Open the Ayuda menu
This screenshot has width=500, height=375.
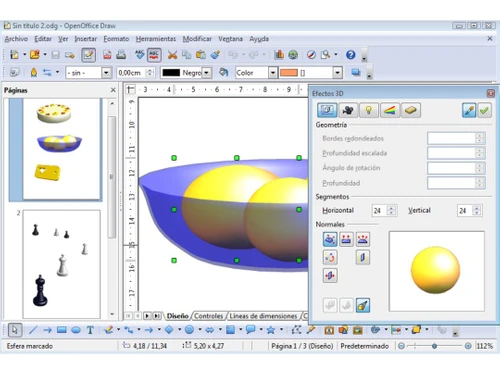[259, 39]
